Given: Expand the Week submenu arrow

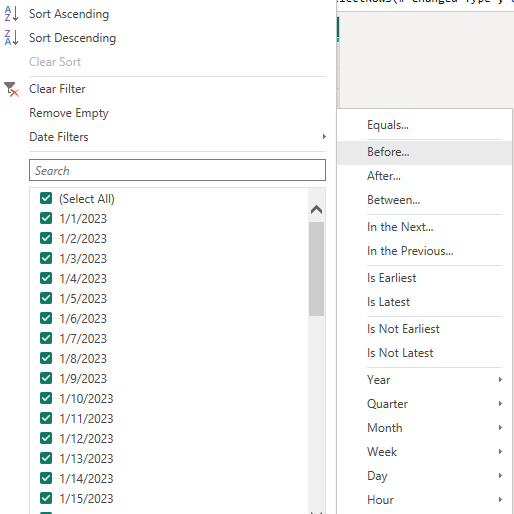Looking at the screenshot, I should click(x=500, y=452).
